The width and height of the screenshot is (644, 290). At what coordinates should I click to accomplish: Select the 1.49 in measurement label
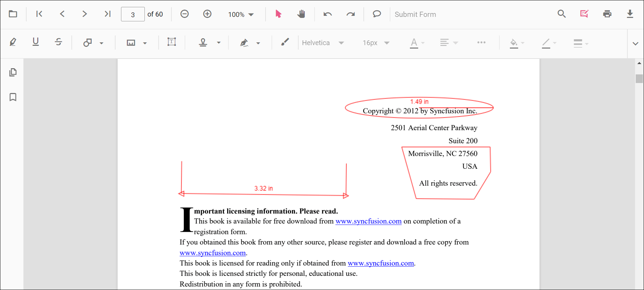419,102
